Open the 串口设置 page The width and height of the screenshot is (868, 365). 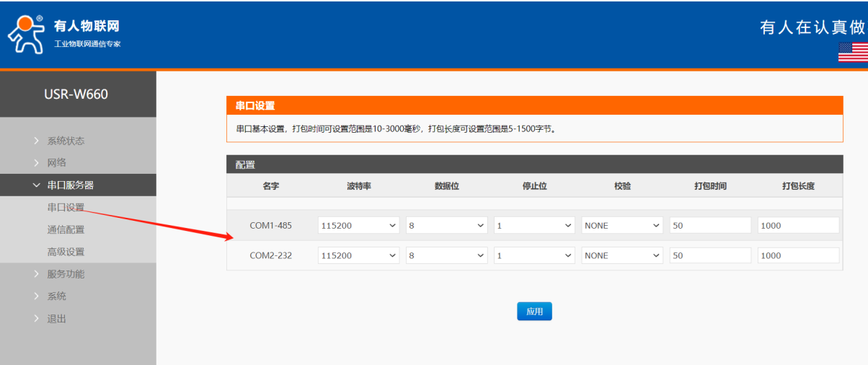click(66, 208)
